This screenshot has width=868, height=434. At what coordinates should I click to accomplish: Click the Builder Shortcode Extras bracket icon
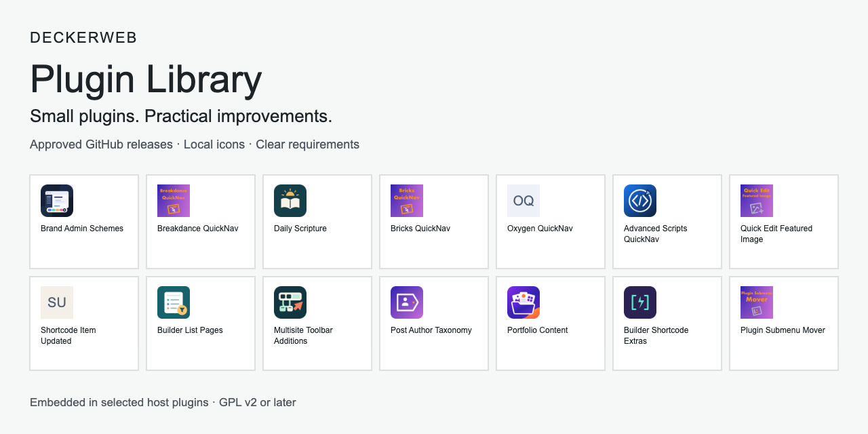pyautogui.click(x=640, y=302)
